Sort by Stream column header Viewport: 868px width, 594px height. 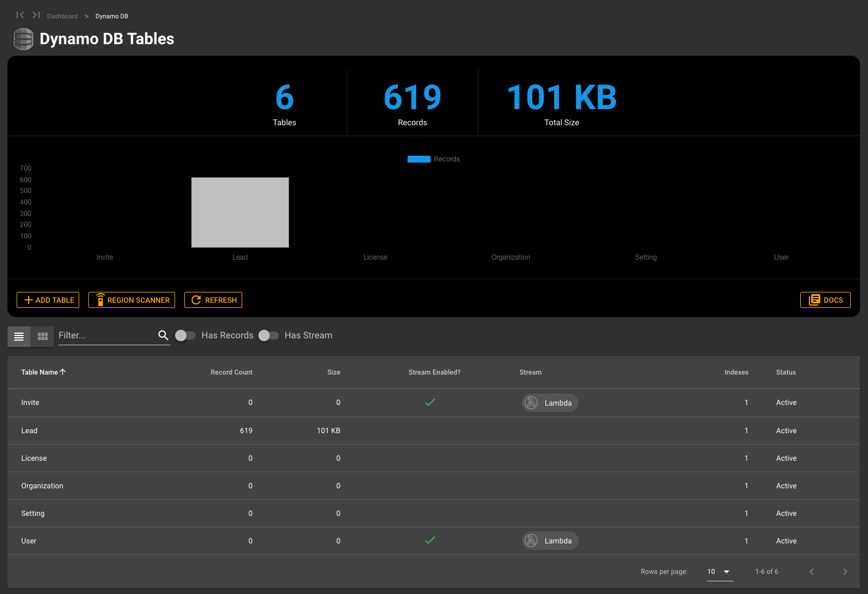[x=530, y=372]
